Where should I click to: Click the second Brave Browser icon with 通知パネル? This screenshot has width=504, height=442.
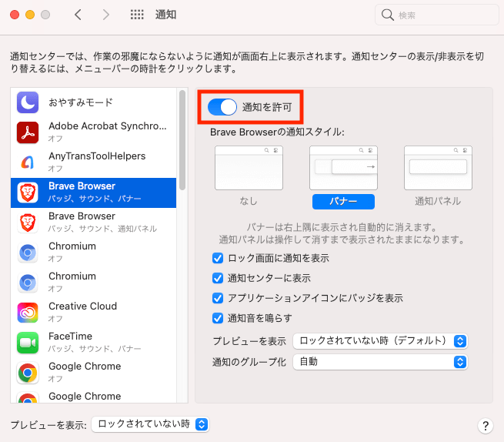click(x=28, y=223)
